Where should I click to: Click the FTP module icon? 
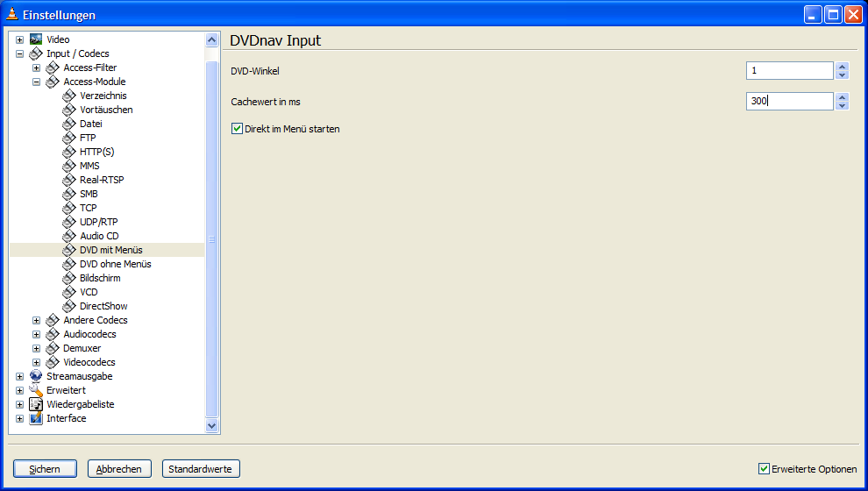(x=69, y=138)
